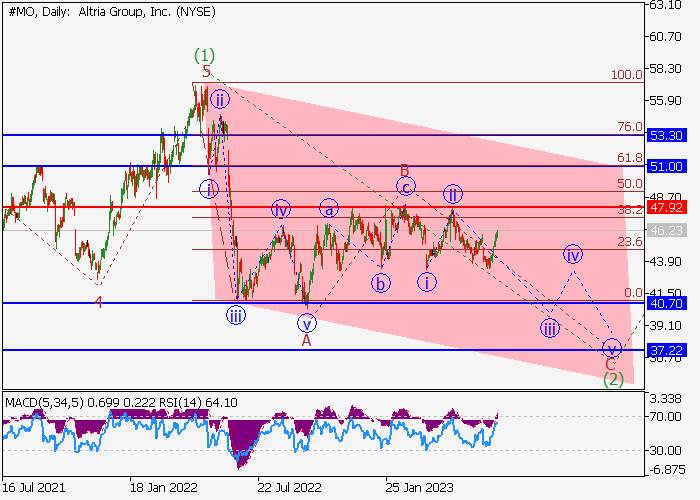Select the 0.0 Fibonacci level label

coord(633,293)
